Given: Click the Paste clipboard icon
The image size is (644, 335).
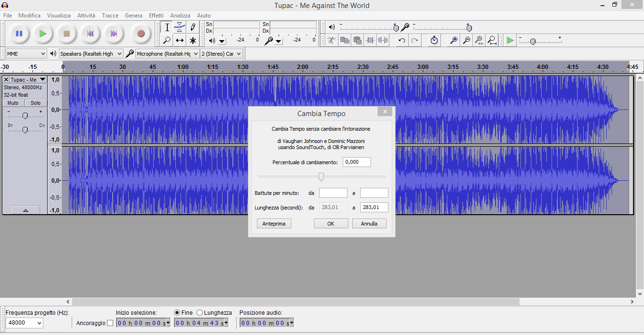Looking at the screenshot, I should coord(357,41).
